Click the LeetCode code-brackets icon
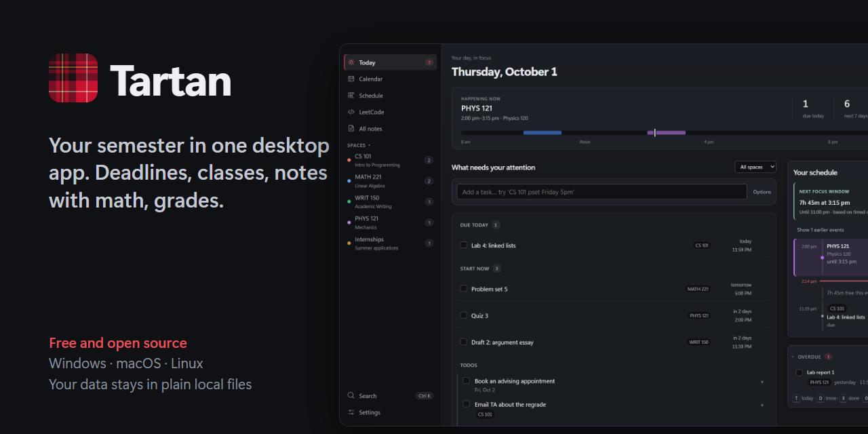868x434 pixels. point(351,112)
